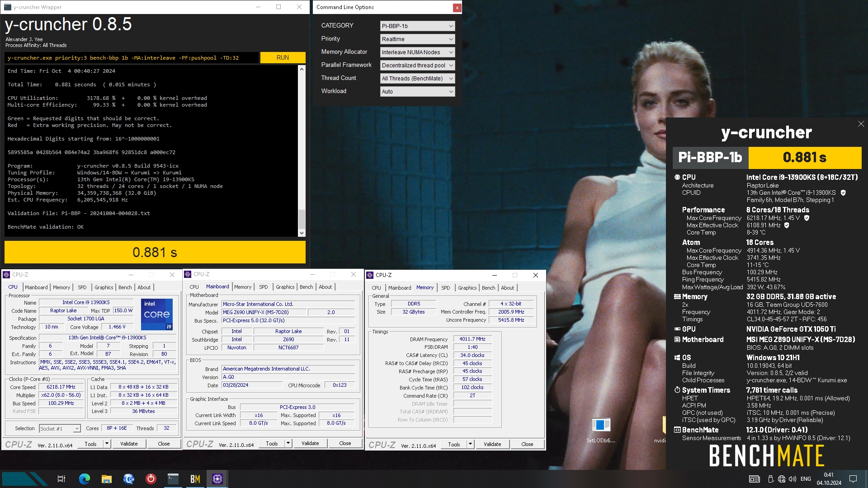Expand the Memory Allocator dropdown
This screenshot has height=488, width=868.
click(417, 52)
